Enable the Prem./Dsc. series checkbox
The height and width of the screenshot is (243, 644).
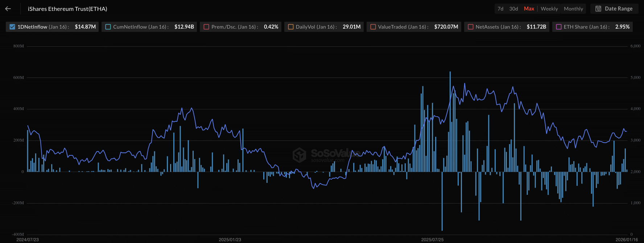[206, 27]
